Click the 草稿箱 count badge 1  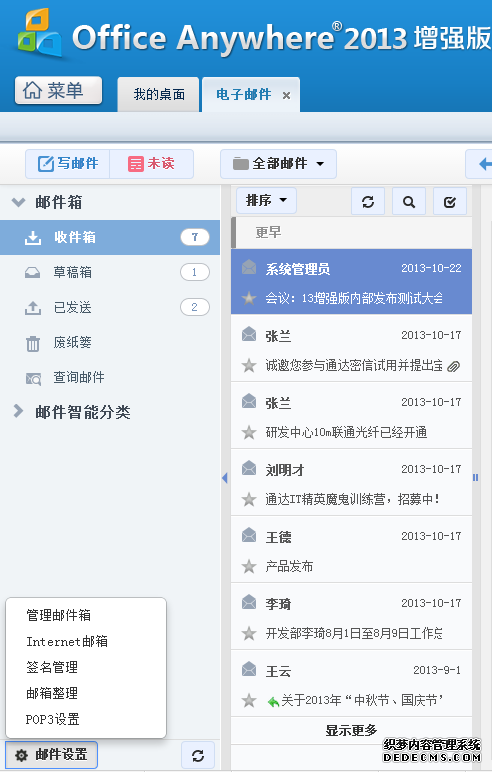pos(195,272)
